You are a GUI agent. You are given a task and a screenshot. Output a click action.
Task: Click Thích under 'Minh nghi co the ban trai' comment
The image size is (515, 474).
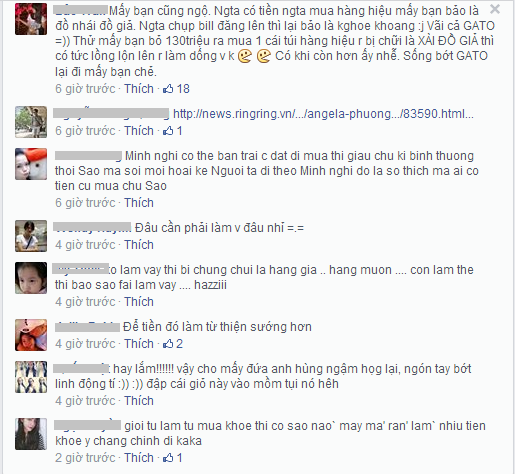139,203
